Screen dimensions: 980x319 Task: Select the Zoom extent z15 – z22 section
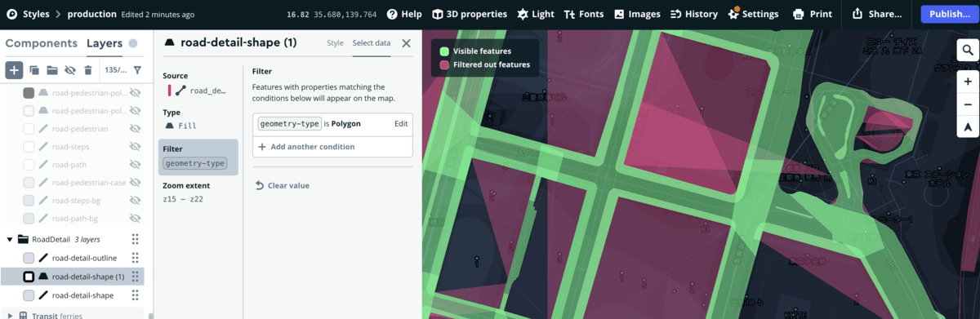coord(198,193)
